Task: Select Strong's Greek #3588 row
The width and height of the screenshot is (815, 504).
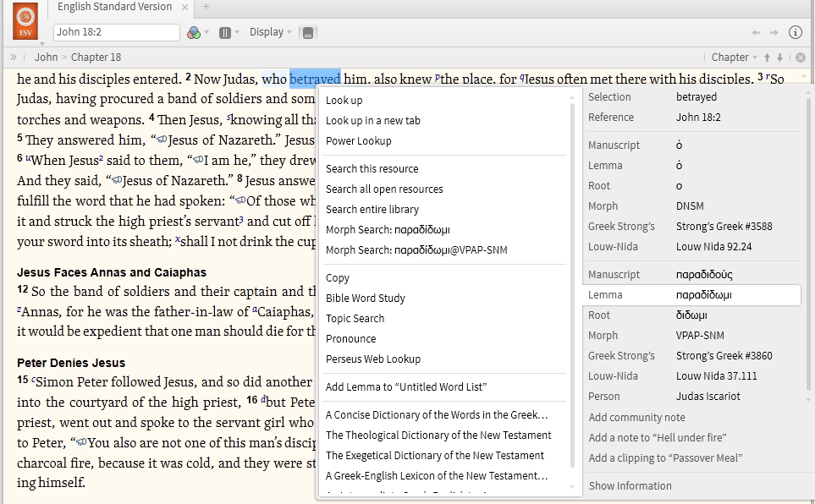Action: [693, 227]
